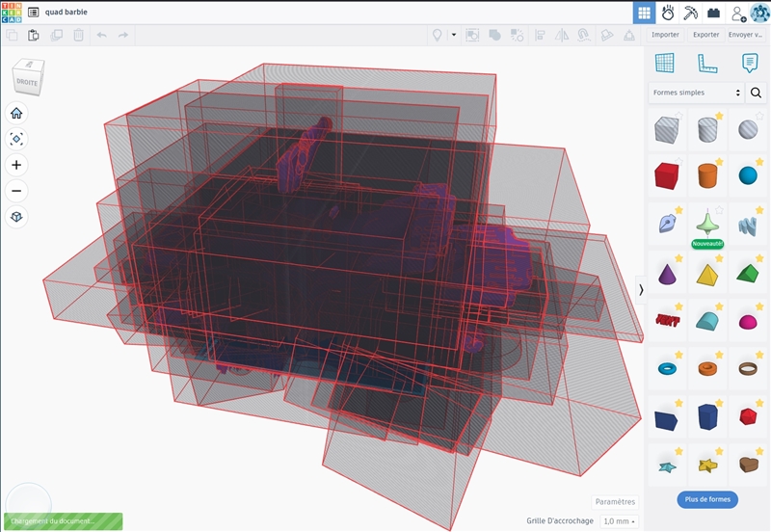The image size is (771, 532).
Task: Open the Grille D'accrochage snap value dropdown
Action: click(x=617, y=520)
